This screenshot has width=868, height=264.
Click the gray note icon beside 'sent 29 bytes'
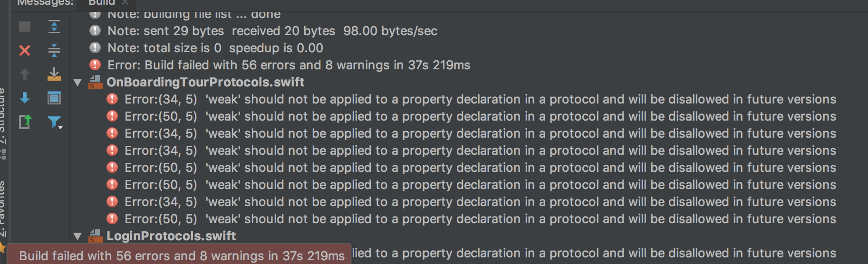[x=95, y=31]
